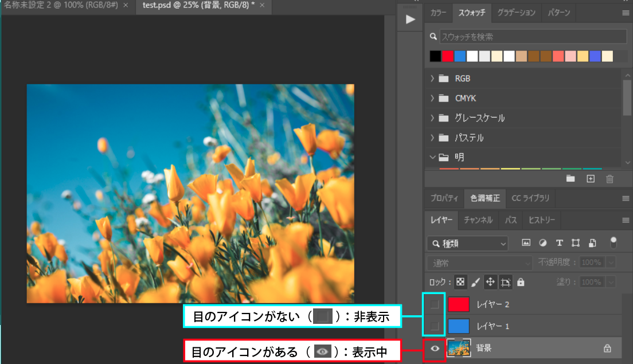Click the スウォッチを検索 search field
The width and height of the screenshot is (633, 364).
click(x=533, y=37)
